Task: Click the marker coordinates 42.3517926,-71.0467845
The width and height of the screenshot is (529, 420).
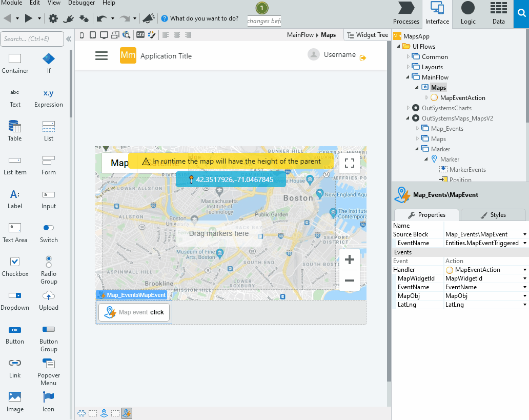Action: (231, 179)
